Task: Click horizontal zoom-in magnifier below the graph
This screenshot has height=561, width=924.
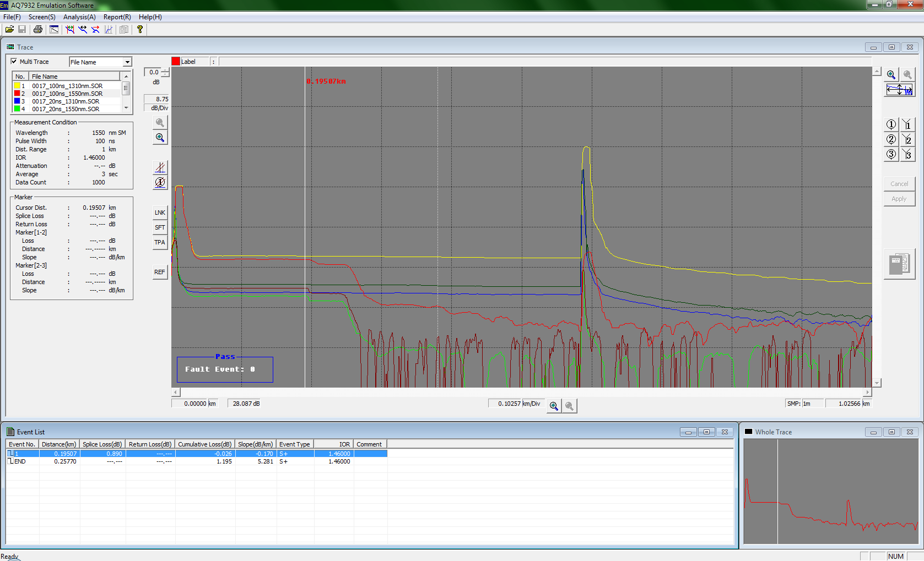Action: point(554,406)
